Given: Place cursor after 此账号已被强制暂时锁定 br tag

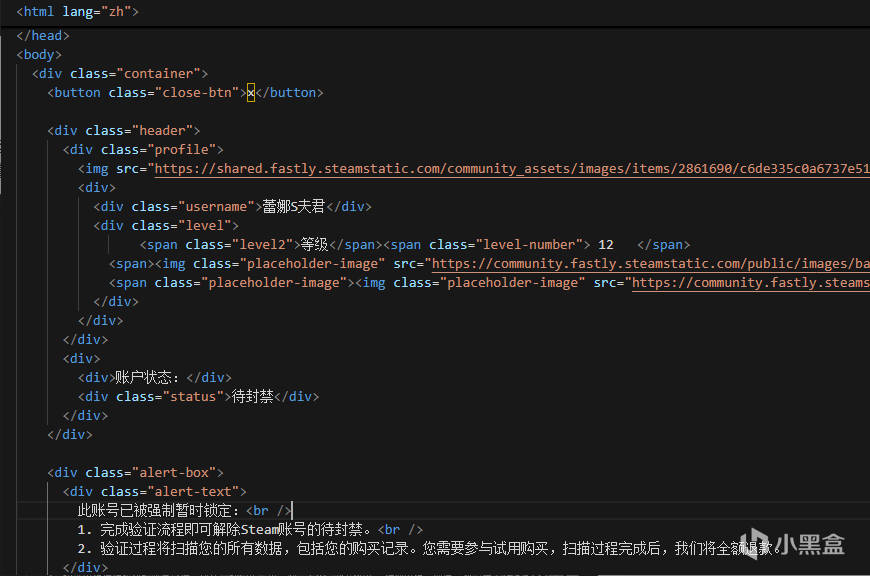Looking at the screenshot, I should coord(291,510).
